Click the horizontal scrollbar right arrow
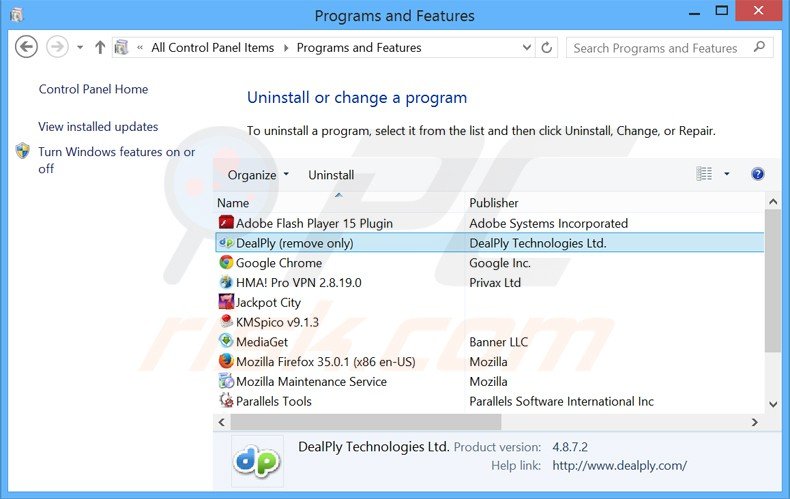 pos(754,422)
